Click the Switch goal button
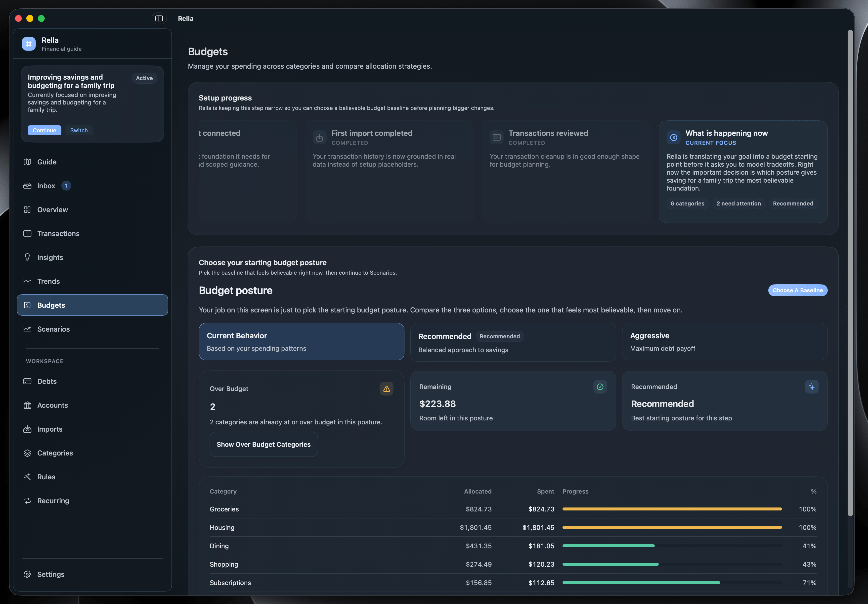This screenshot has height=604, width=868. [x=79, y=130]
